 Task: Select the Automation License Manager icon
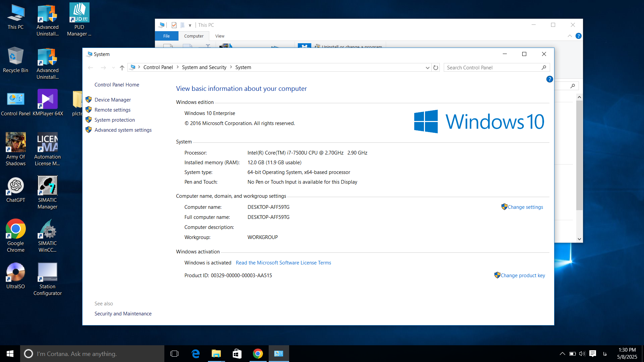point(48,149)
